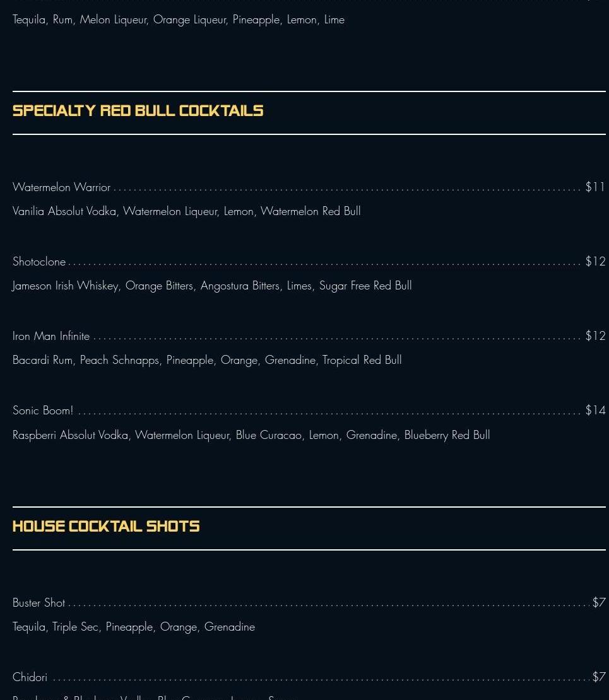Click the Buster Shot ingredients with Triple Sec
Image resolution: width=609 pixels, height=700 pixels.
[x=134, y=627]
